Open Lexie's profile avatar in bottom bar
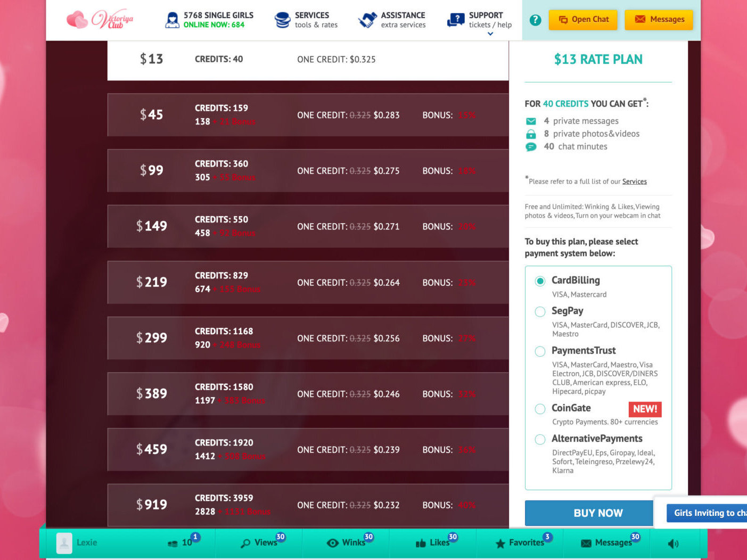 click(64, 543)
